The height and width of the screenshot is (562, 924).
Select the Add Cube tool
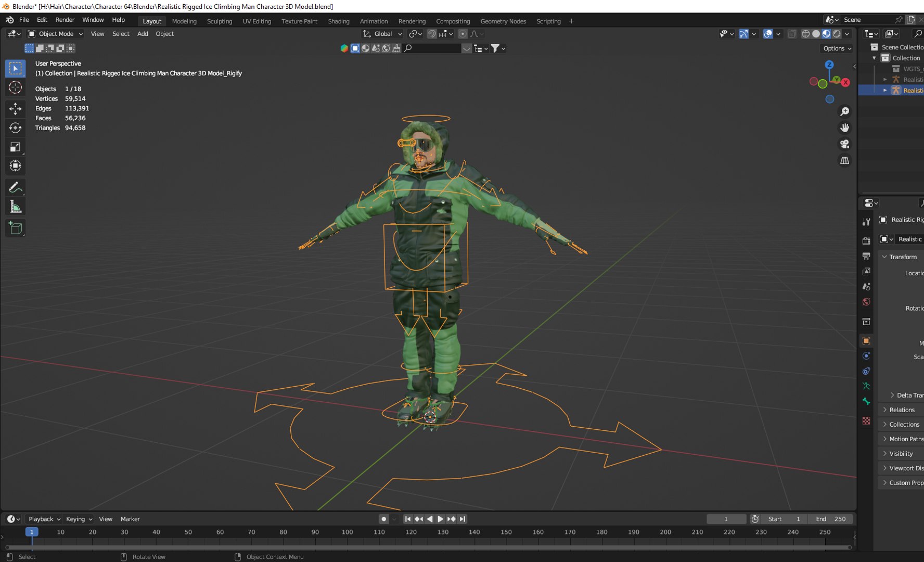tap(15, 227)
